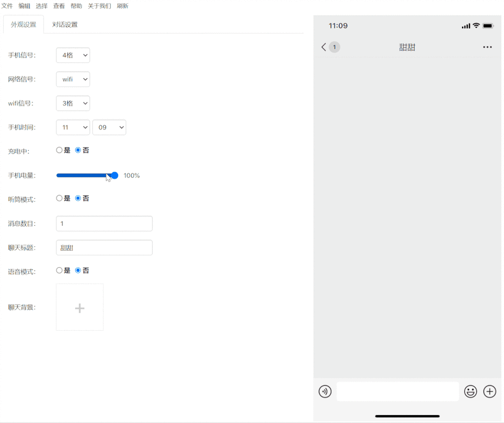Screen dimensions: 504x423
Task: Open the three-dot chat options menu
Action: pyautogui.click(x=487, y=47)
